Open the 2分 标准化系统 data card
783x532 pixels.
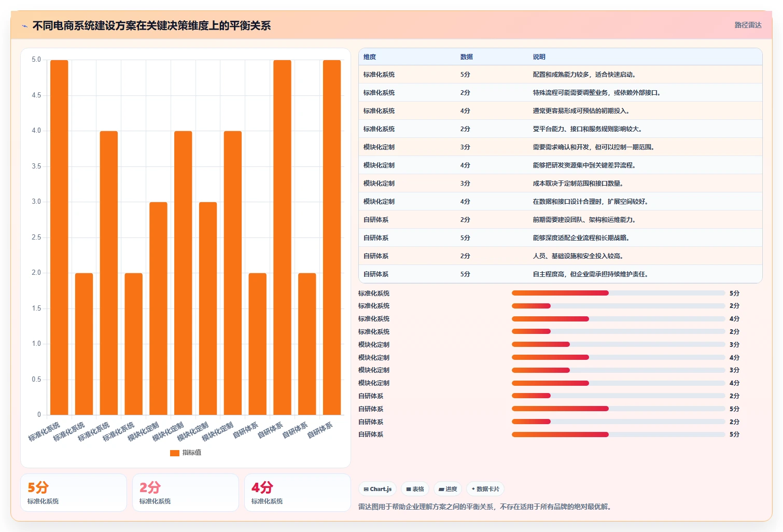click(186, 493)
